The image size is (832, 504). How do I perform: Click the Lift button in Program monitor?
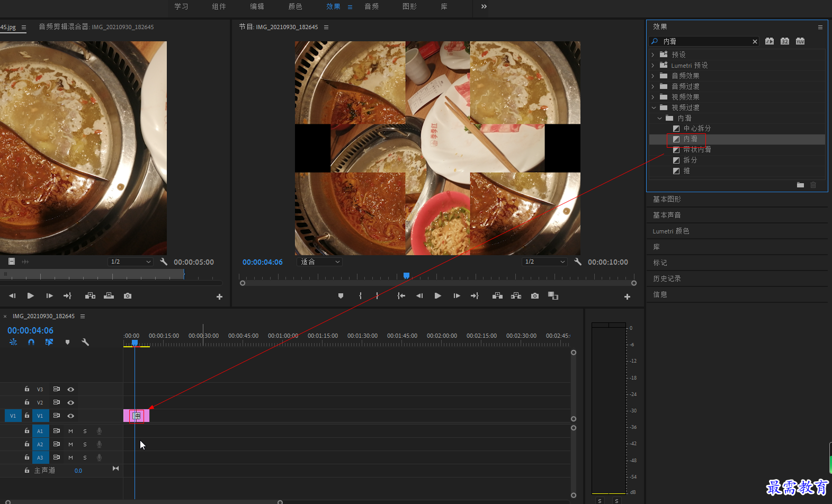pos(497,296)
